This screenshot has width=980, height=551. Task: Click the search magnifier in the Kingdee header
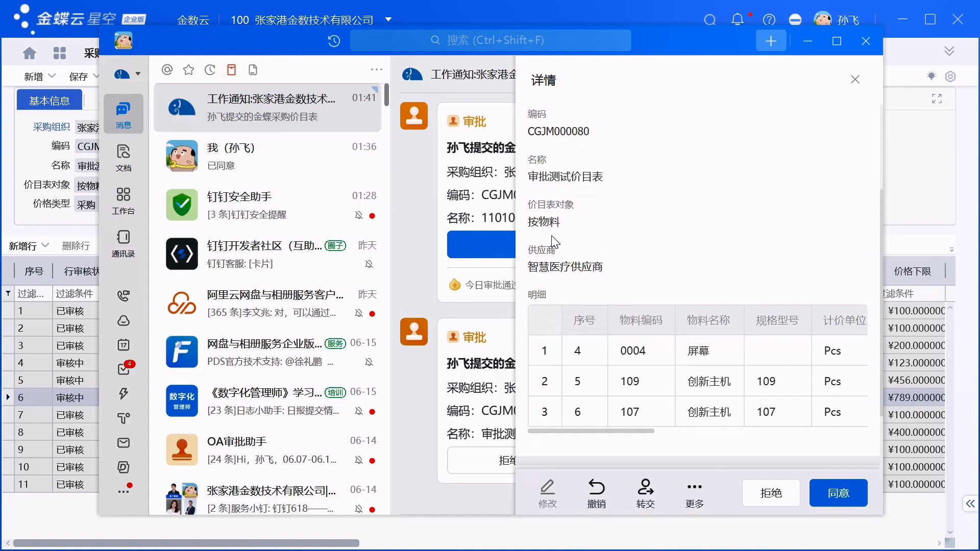[x=710, y=20]
